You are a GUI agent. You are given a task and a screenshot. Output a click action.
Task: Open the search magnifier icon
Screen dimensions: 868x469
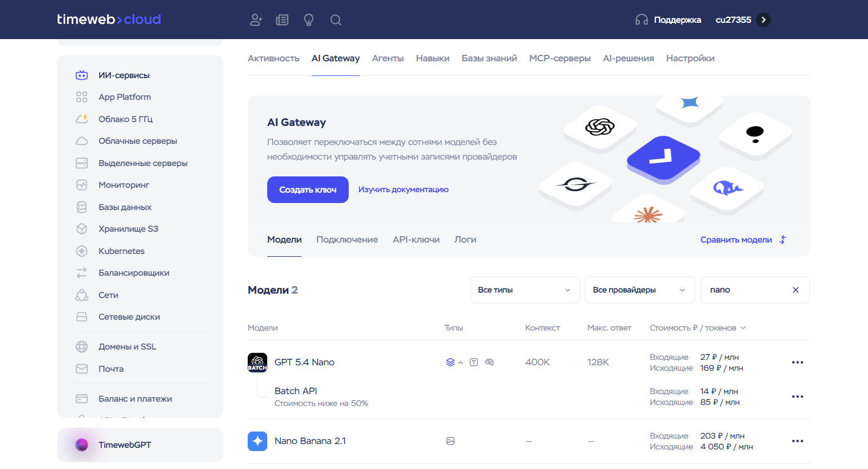(x=336, y=20)
